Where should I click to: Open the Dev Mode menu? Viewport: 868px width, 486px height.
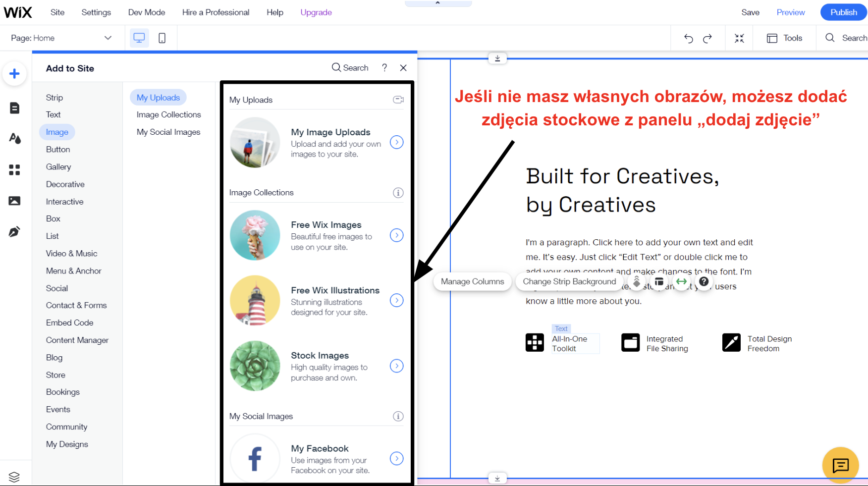[147, 12]
